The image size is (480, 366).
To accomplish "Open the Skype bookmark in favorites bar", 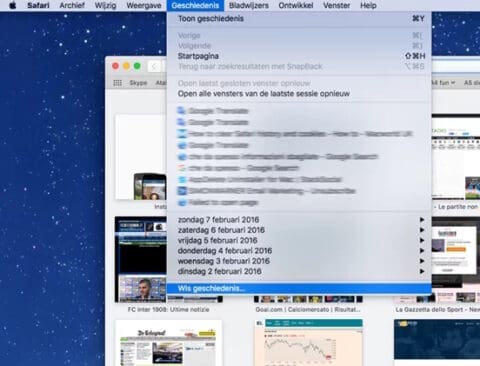I will point(138,83).
